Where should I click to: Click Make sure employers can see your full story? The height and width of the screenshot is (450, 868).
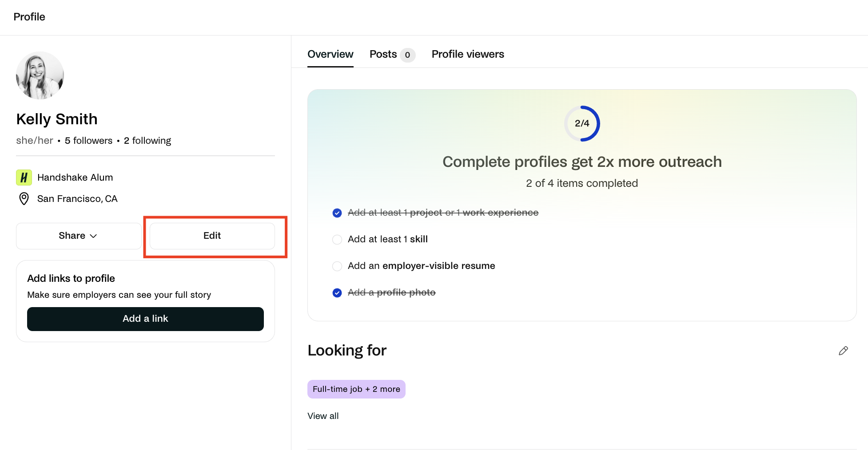(119, 295)
